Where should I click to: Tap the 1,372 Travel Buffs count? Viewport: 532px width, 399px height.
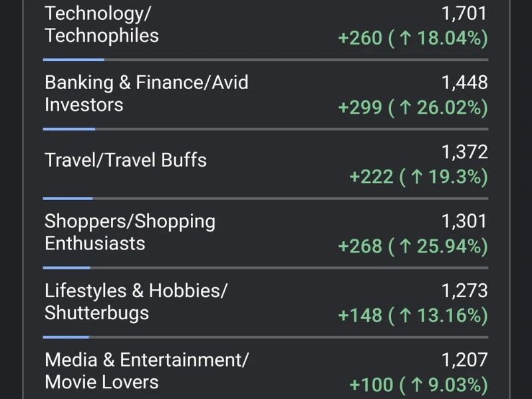[464, 152]
